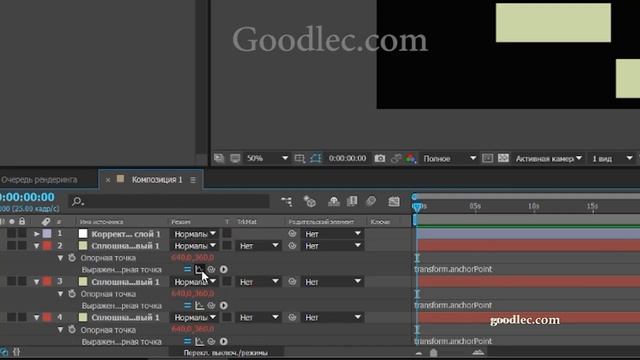Click the viewer timecode 0:00:00:00
Screen dimensions: 640x360
[x=347, y=158]
